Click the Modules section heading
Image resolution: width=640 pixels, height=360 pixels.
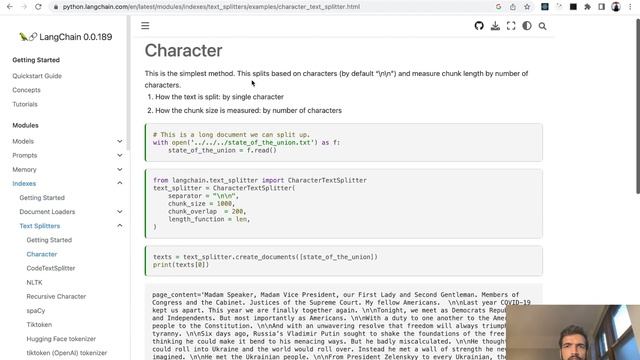point(25,125)
